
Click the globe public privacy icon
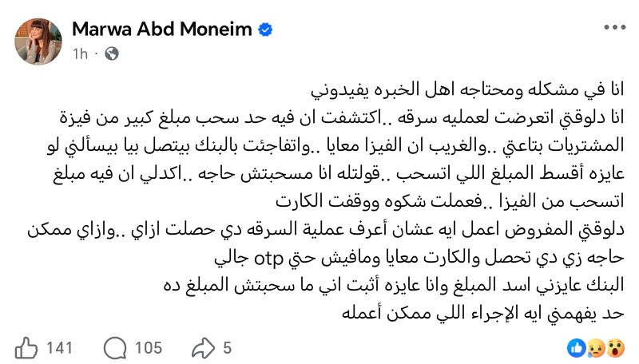[x=112, y=54]
